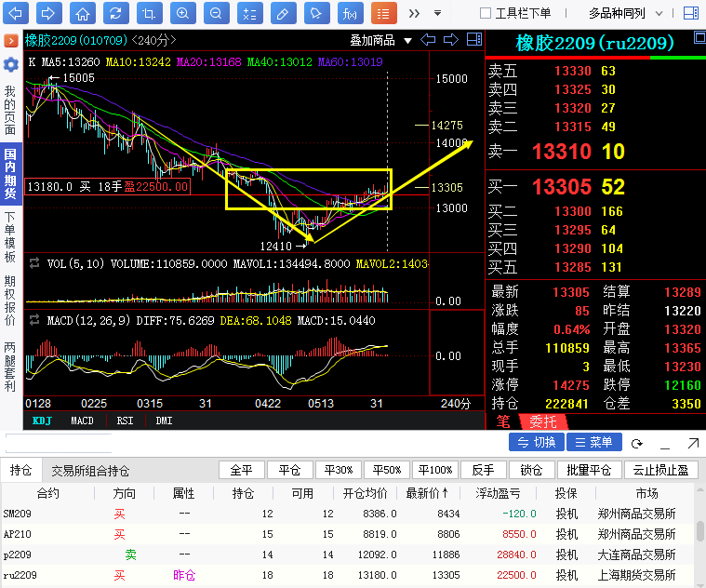Enable the 工具栏下单 checkbox
The width and height of the screenshot is (706, 588).
(486, 13)
